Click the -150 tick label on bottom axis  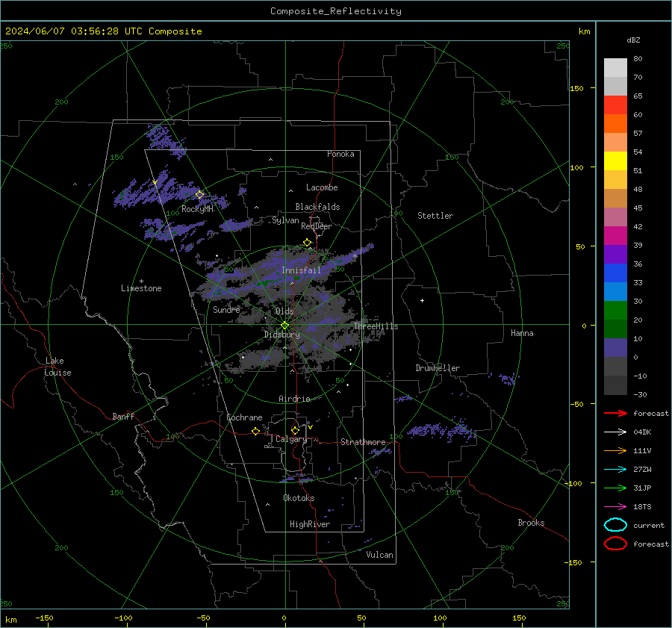[44, 618]
